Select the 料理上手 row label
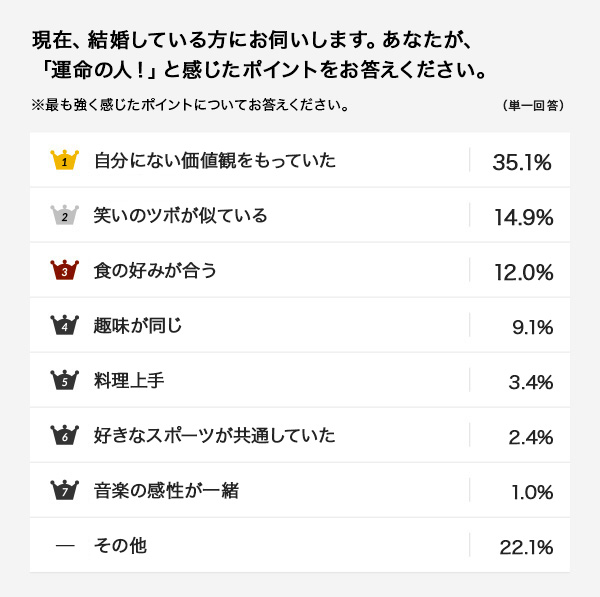 tap(129, 380)
